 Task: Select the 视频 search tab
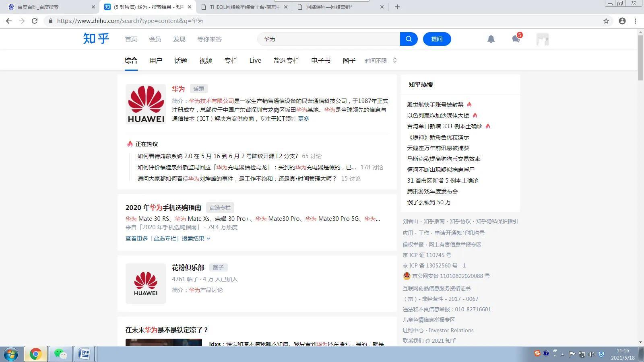click(206, 60)
